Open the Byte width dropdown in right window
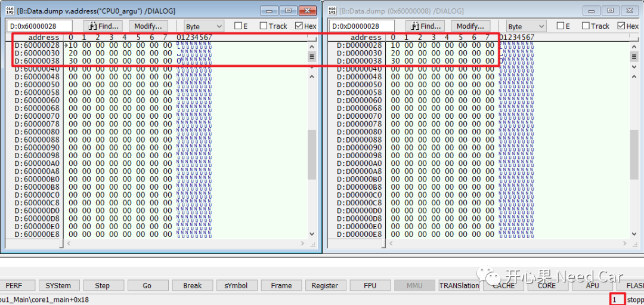Viewport: 644px width, 305px height. [525, 26]
